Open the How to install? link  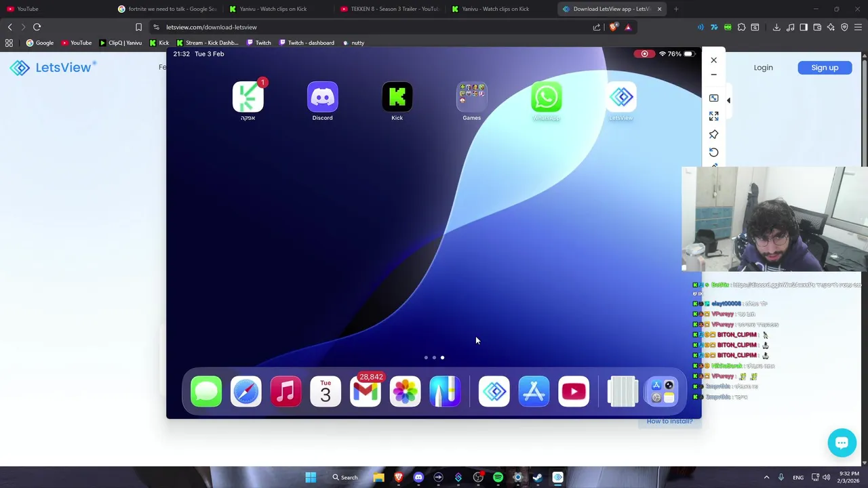pyautogui.click(x=669, y=421)
